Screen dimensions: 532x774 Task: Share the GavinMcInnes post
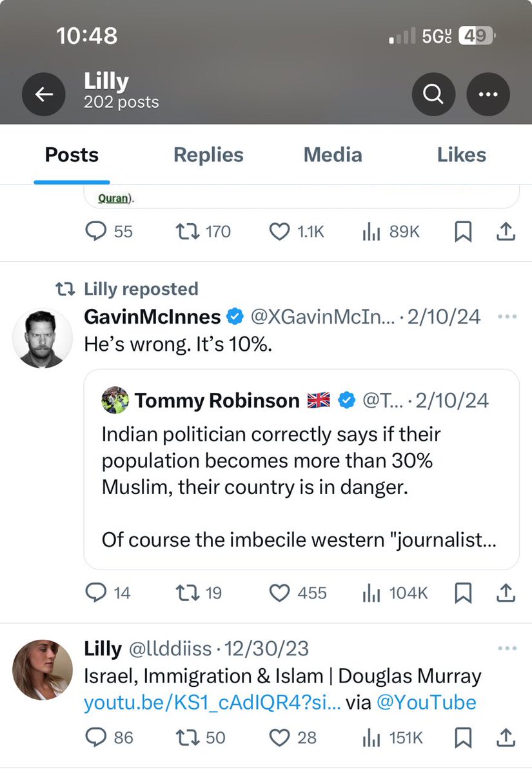coord(507,593)
